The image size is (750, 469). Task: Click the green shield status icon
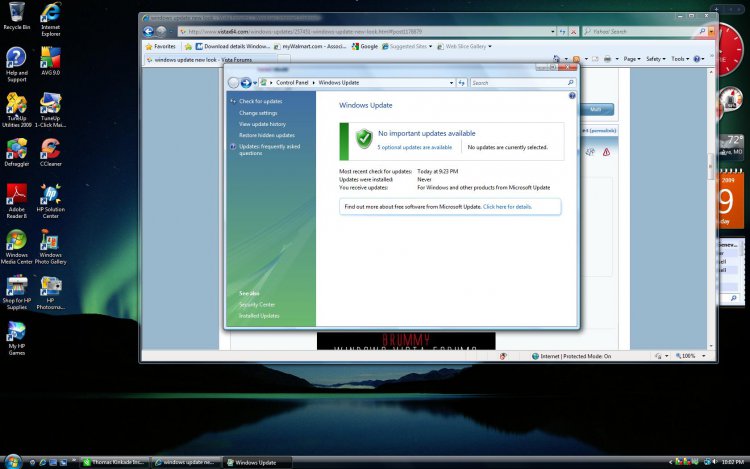pyautogui.click(x=364, y=139)
